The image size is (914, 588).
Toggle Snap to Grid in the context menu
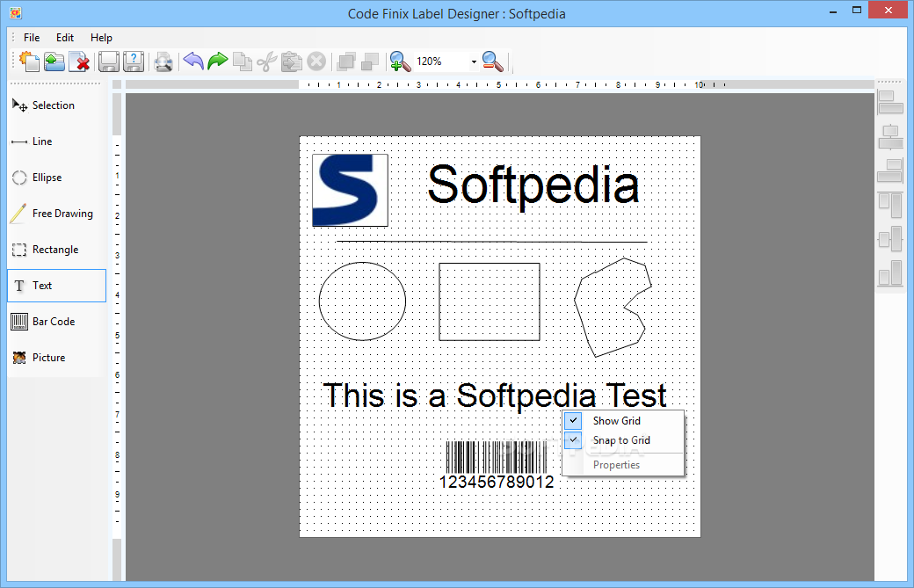pos(623,440)
